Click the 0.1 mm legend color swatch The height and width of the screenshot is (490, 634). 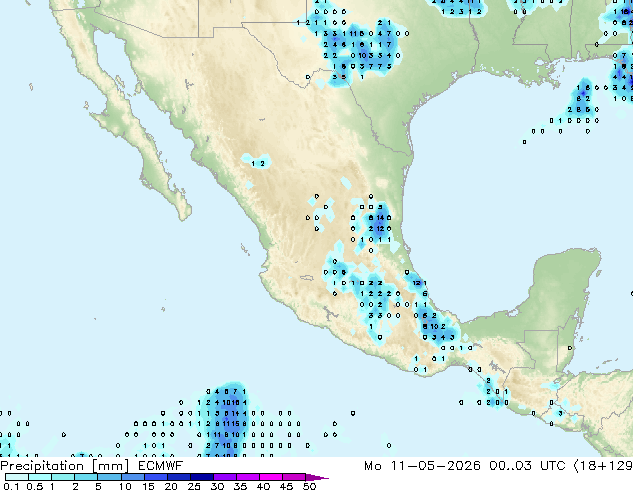[17, 477]
